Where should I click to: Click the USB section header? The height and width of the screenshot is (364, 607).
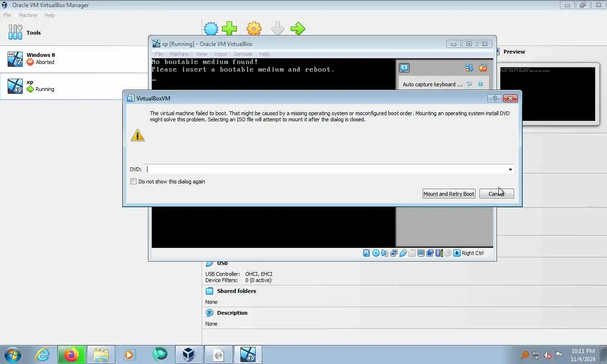222,264
